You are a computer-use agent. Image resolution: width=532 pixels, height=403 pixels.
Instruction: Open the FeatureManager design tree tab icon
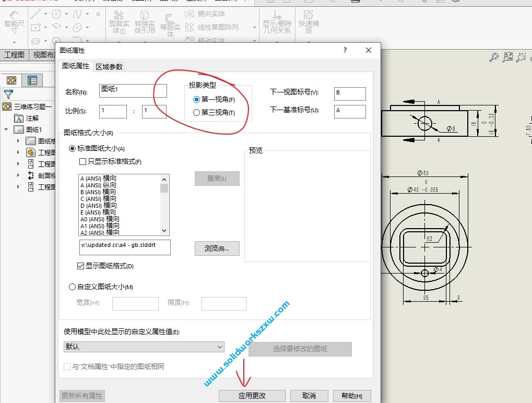tap(11, 80)
